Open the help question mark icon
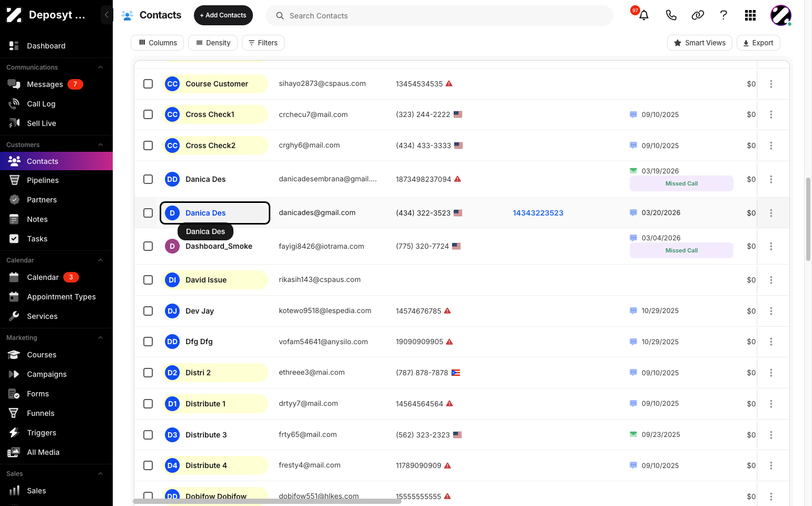Viewport: 812px width, 506px height. click(x=723, y=15)
